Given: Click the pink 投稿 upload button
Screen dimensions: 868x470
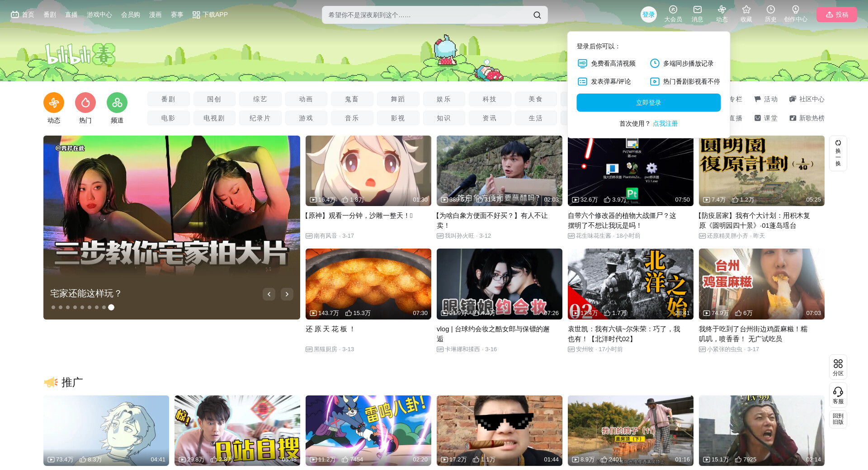Looking at the screenshot, I should (837, 14).
